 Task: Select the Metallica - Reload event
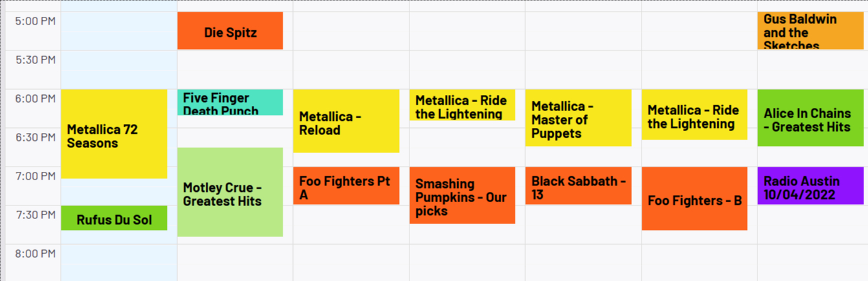click(x=346, y=121)
